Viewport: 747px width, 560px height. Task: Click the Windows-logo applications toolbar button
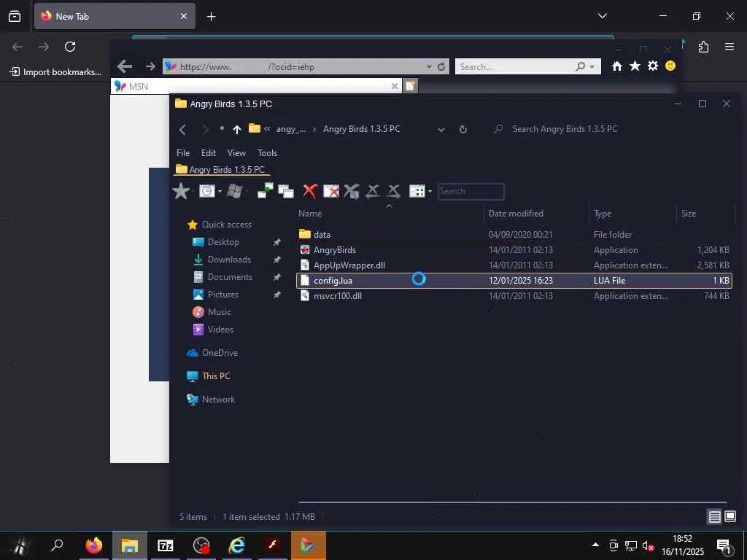coord(234,191)
